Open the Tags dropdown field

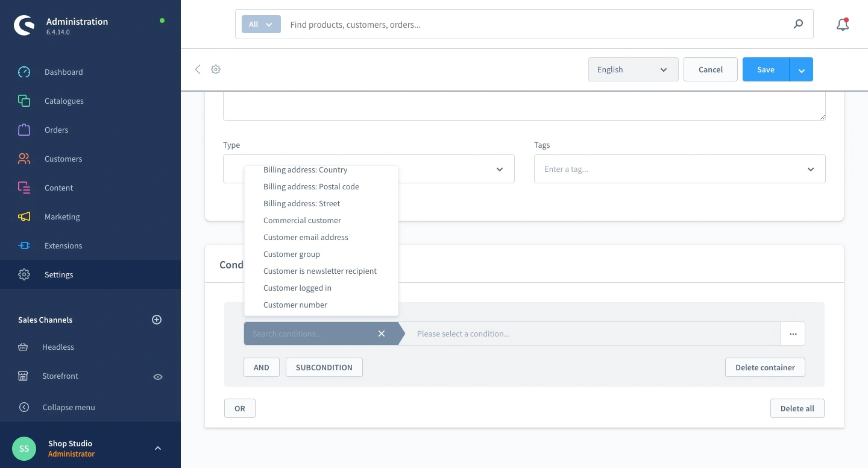(679, 169)
